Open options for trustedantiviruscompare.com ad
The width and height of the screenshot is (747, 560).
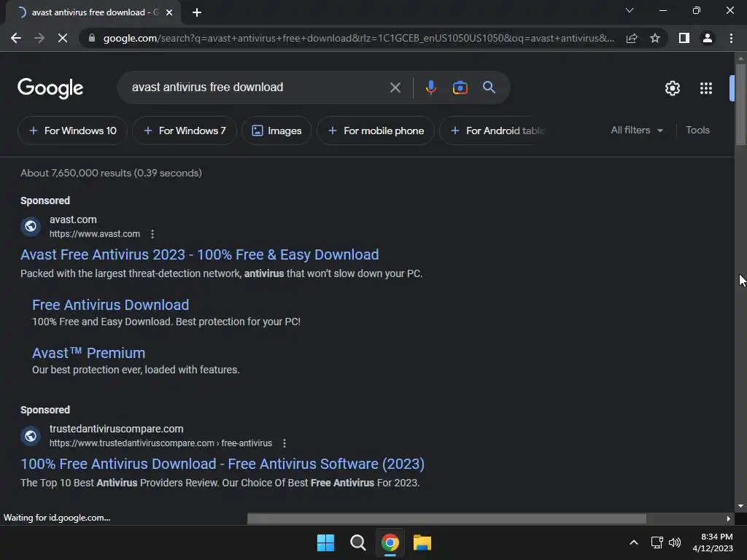285,443
